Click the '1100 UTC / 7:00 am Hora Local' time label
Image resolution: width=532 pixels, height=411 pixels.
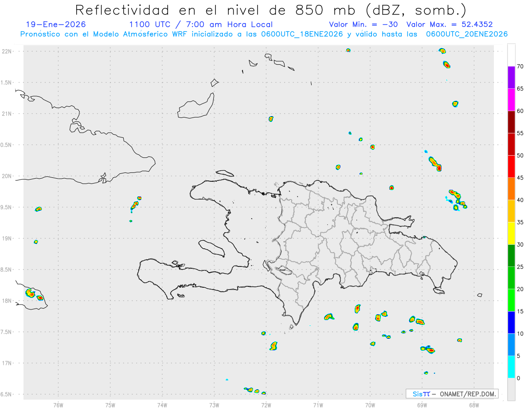(201, 25)
